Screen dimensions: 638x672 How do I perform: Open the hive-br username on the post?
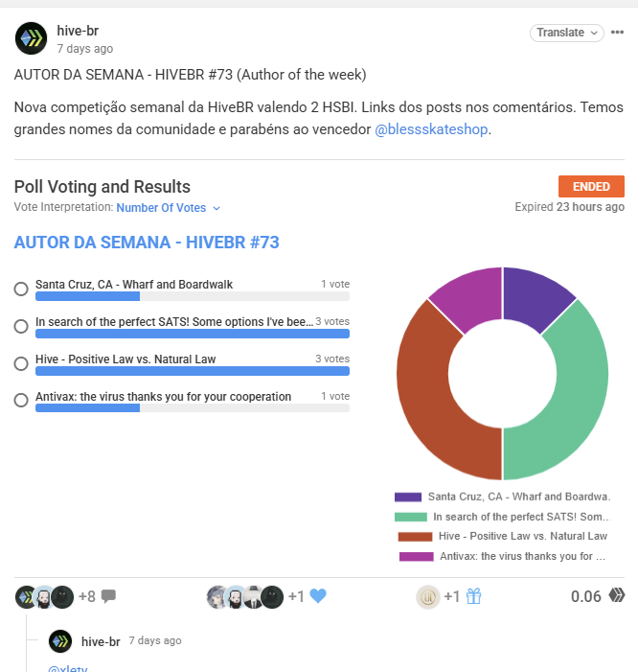coord(78,31)
